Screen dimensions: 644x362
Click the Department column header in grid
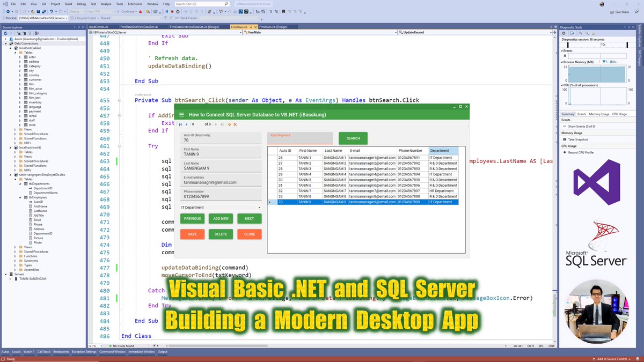click(443, 151)
